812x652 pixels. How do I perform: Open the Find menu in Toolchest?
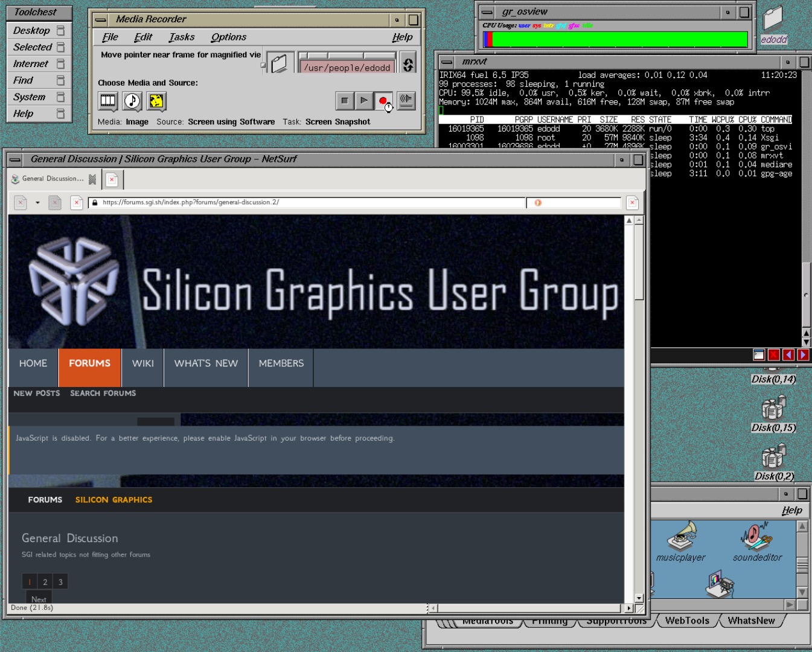[39, 80]
